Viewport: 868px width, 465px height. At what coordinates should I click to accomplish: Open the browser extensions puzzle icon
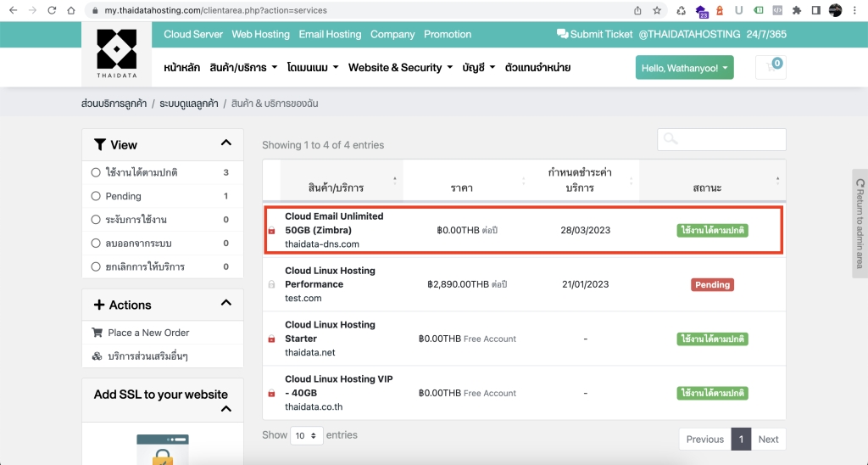pyautogui.click(x=797, y=11)
